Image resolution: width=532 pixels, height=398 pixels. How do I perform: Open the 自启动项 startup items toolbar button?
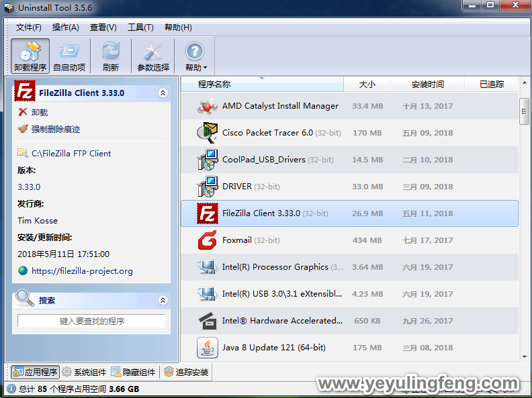tap(70, 56)
